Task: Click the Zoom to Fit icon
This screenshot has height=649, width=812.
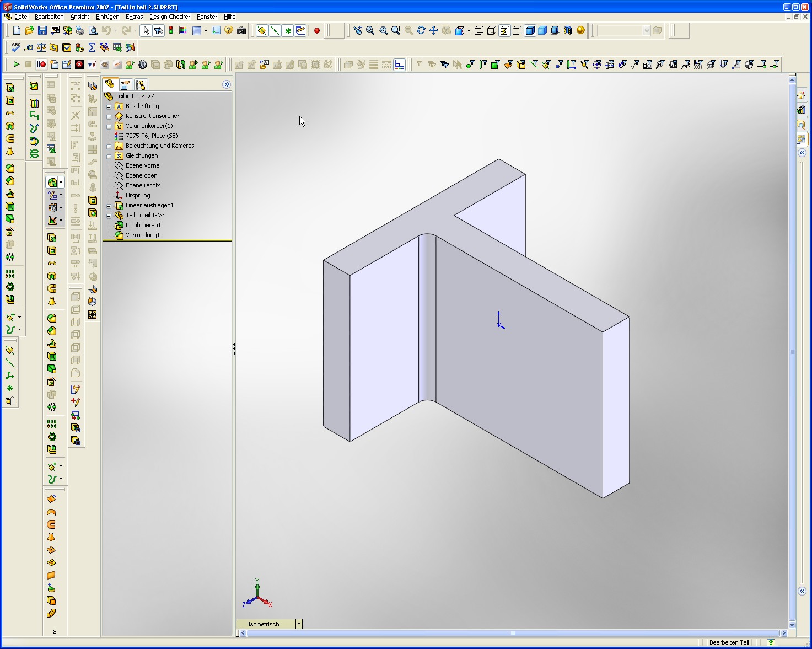Action: click(370, 30)
